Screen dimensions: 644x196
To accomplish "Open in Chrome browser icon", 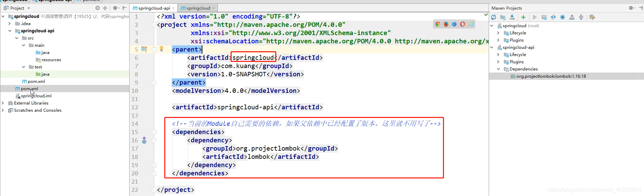I will 437,24.
